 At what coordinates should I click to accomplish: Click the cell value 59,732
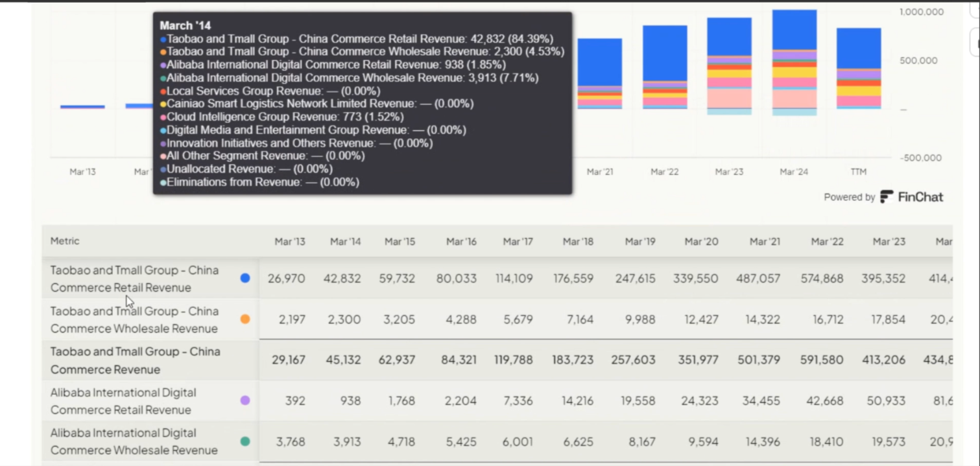coord(397,279)
